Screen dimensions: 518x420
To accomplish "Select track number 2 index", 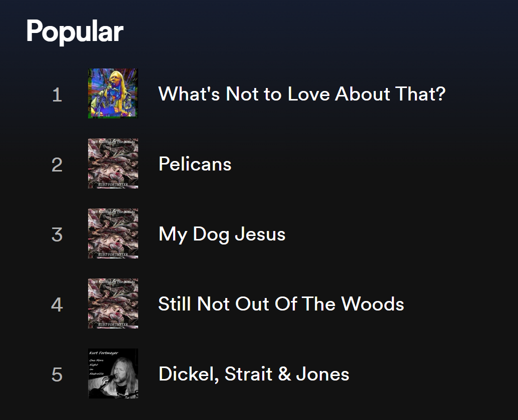I will tap(57, 164).
